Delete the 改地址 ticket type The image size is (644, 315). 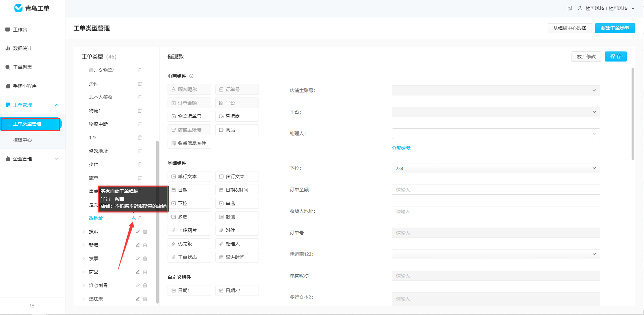click(140, 218)
